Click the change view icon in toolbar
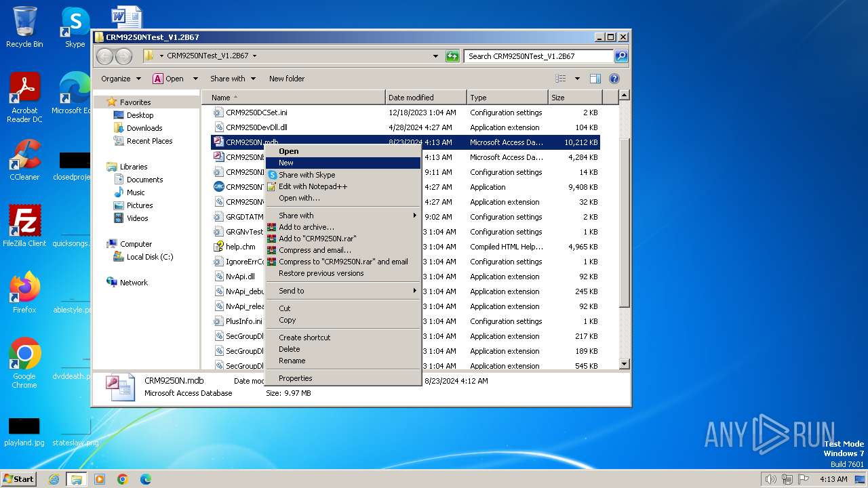 point(561,79)
